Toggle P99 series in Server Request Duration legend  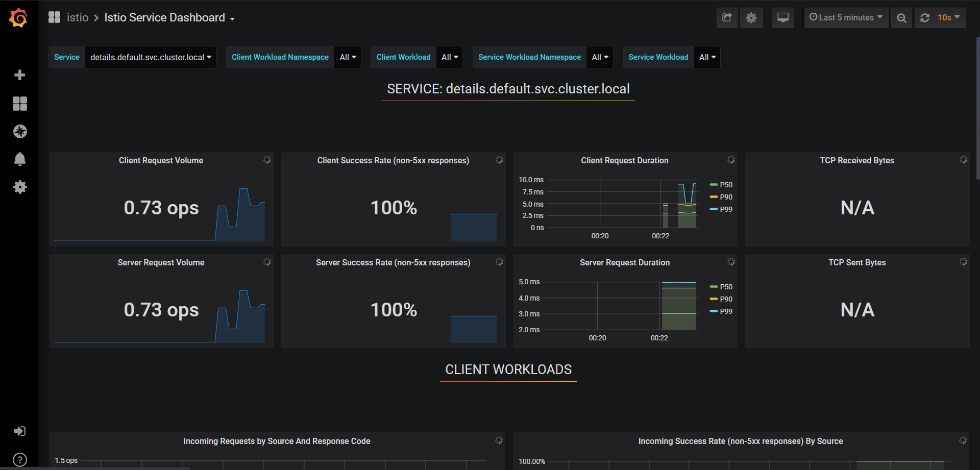725,311
